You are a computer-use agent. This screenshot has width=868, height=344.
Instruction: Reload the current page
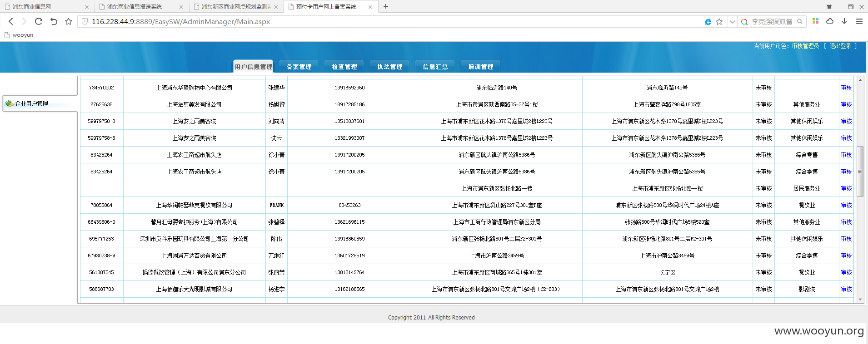39,21
